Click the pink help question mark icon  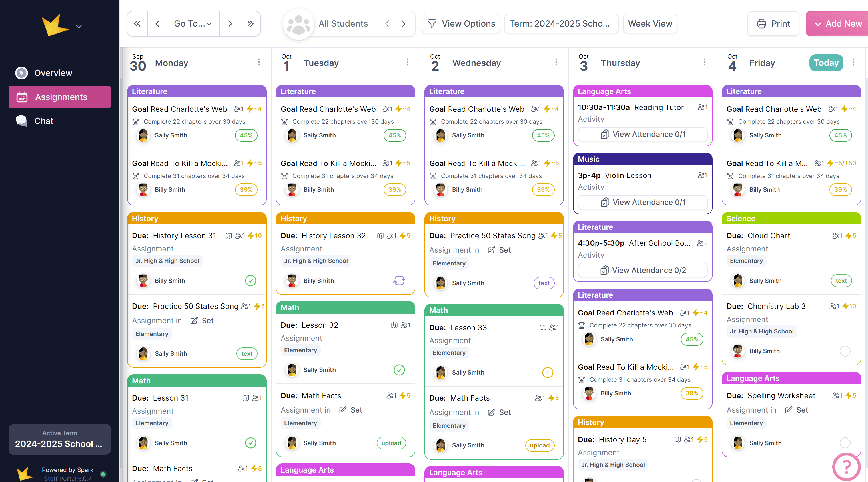(846, 467)
